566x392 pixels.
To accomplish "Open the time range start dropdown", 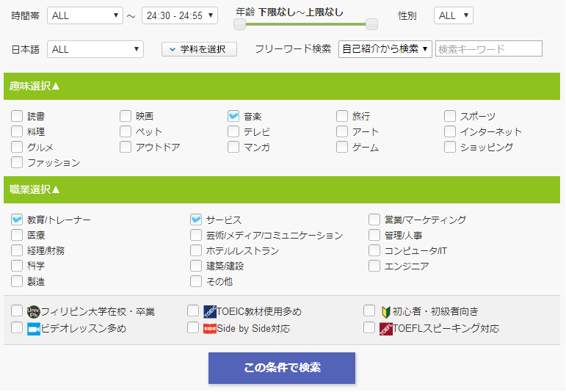I will 85,15.
